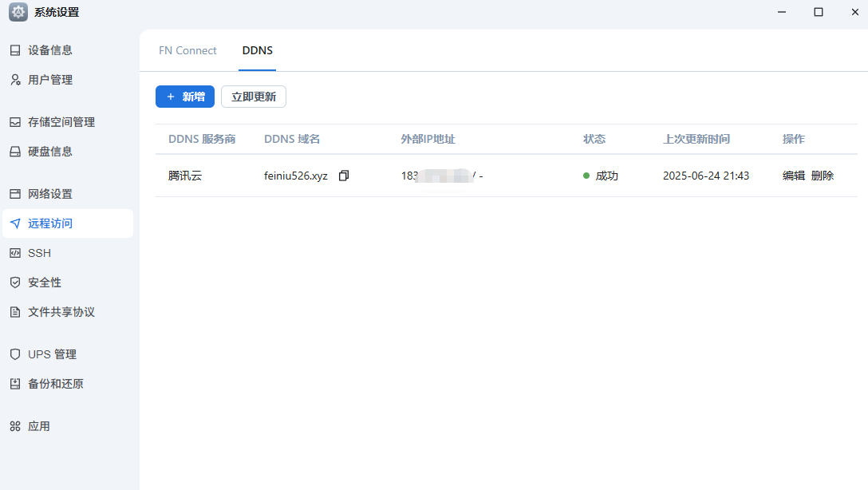Click the DDNS 域名 column header
Viewport: 868px width, 490px height.
(292, 139)
